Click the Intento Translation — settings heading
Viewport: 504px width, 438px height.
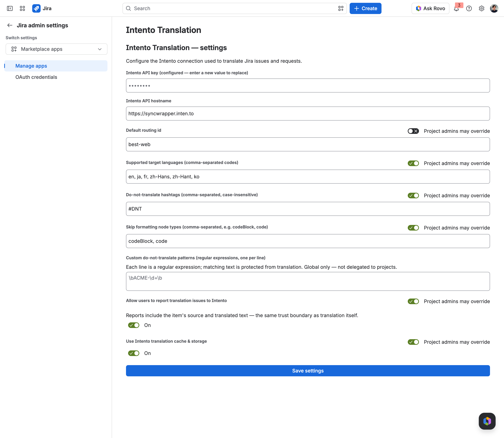pos(176,48)
